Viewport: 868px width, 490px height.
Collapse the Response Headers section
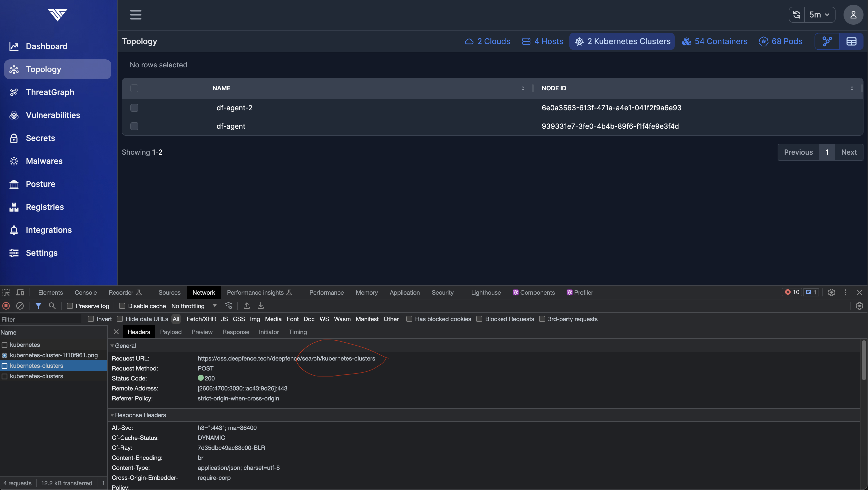click(x=113, y=415)
